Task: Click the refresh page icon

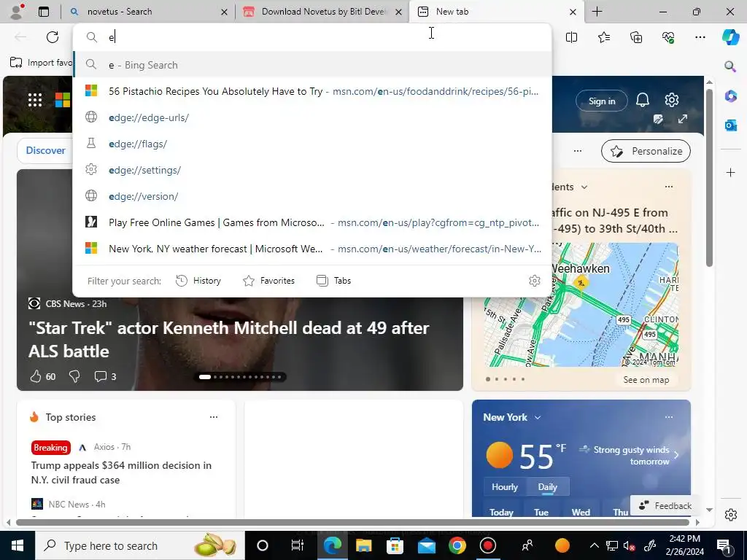Action: pos(53,37)
